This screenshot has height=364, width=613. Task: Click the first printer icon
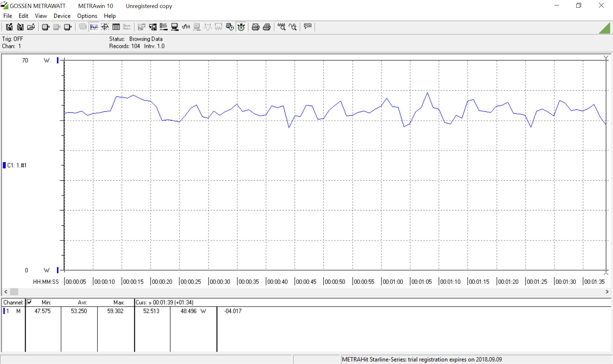pyautogui.click(x=255, y=27)
